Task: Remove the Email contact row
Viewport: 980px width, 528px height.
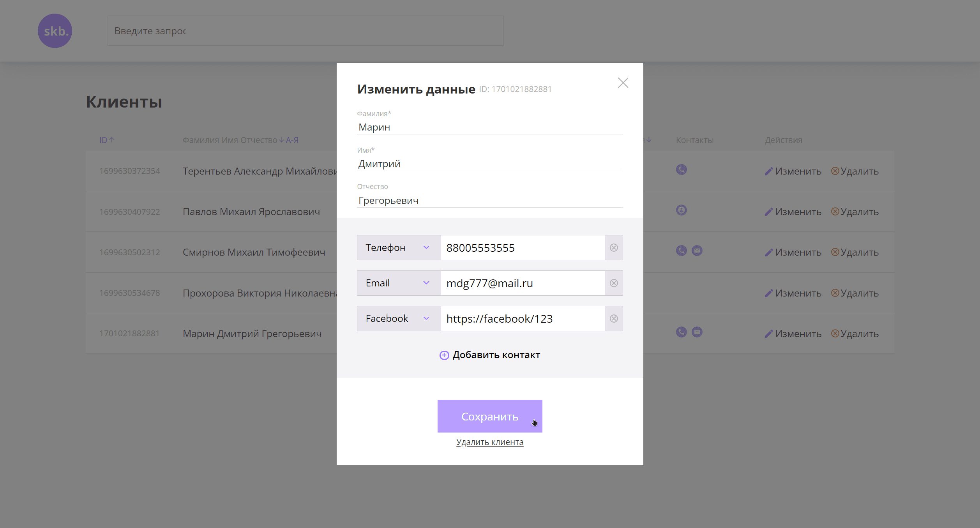Action: 614,283
